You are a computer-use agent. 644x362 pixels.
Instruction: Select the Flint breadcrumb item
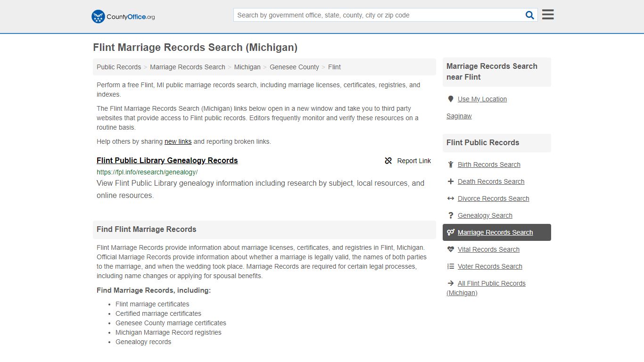coord(334,67)
